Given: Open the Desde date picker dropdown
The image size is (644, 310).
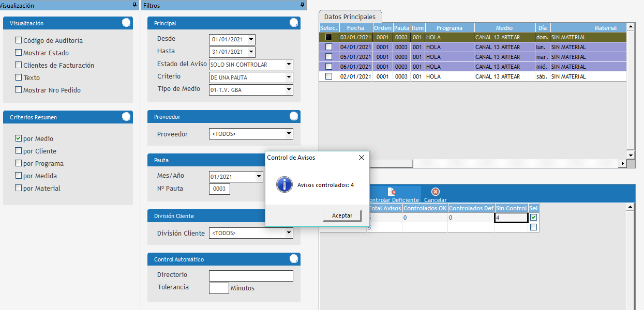Looking at the screenshot, I should pos(251,39).
